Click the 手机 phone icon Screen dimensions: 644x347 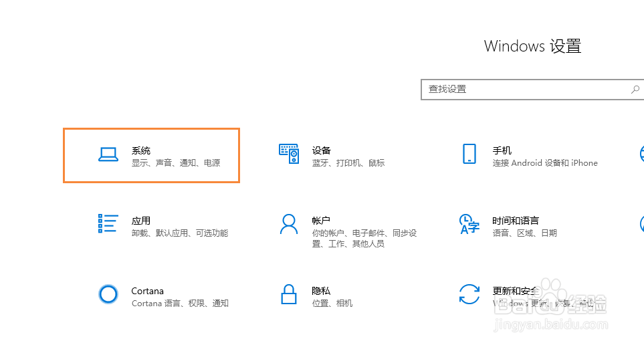469,154
